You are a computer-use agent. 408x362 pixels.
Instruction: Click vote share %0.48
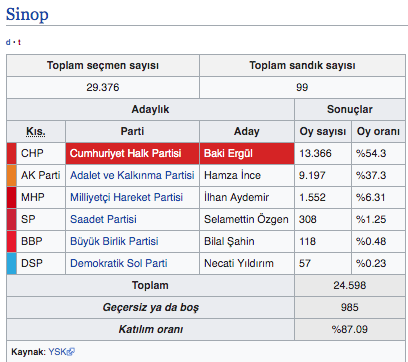point(371,241)
